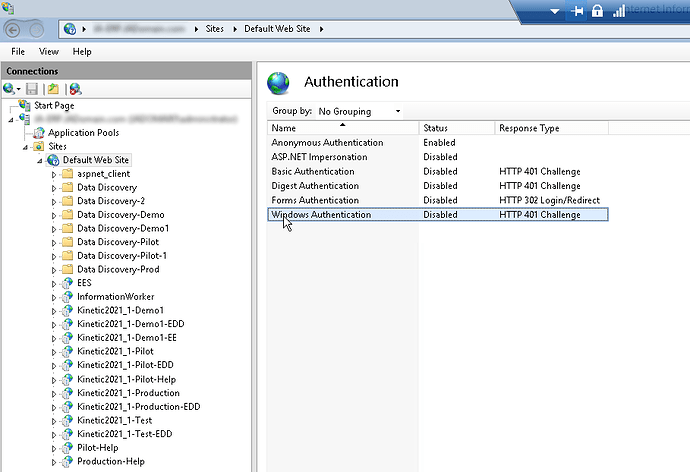Select Kinetic2021_1-Demo1-EE in the tree

[127, 338]
